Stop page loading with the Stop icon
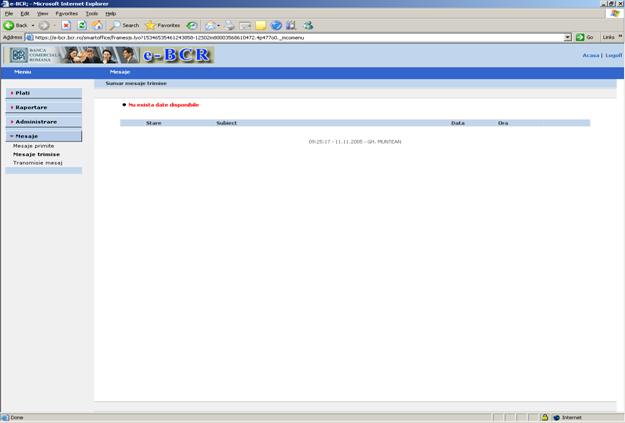625x423 pixels. pyautogui.click(x=66, y=25)
